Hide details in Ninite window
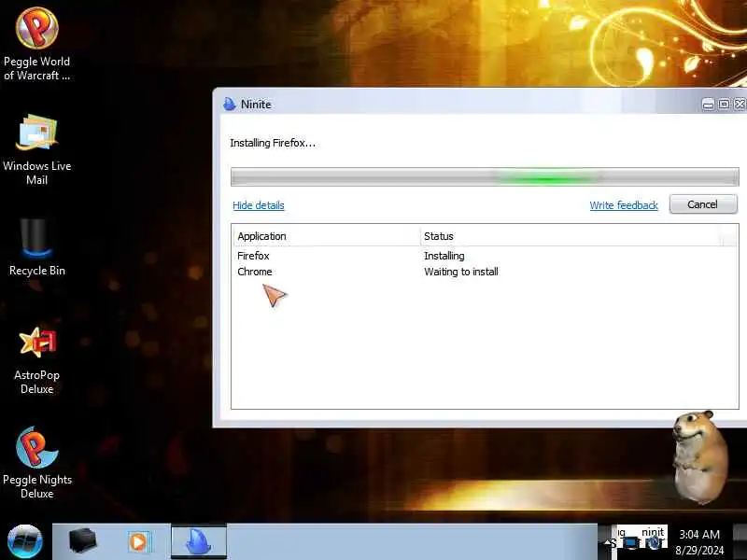 coord(259,205)
